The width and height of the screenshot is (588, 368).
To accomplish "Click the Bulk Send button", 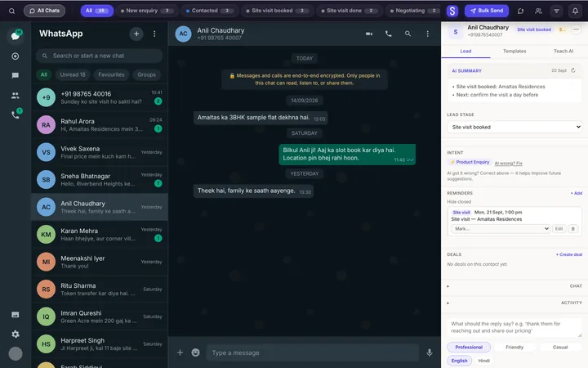I will 487,11.
